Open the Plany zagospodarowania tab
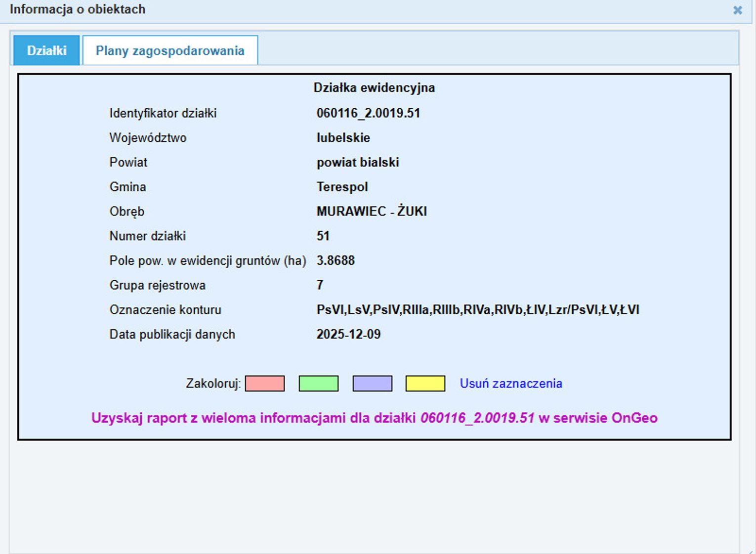Viewport: 756px width, 554px height. (170, 50)
